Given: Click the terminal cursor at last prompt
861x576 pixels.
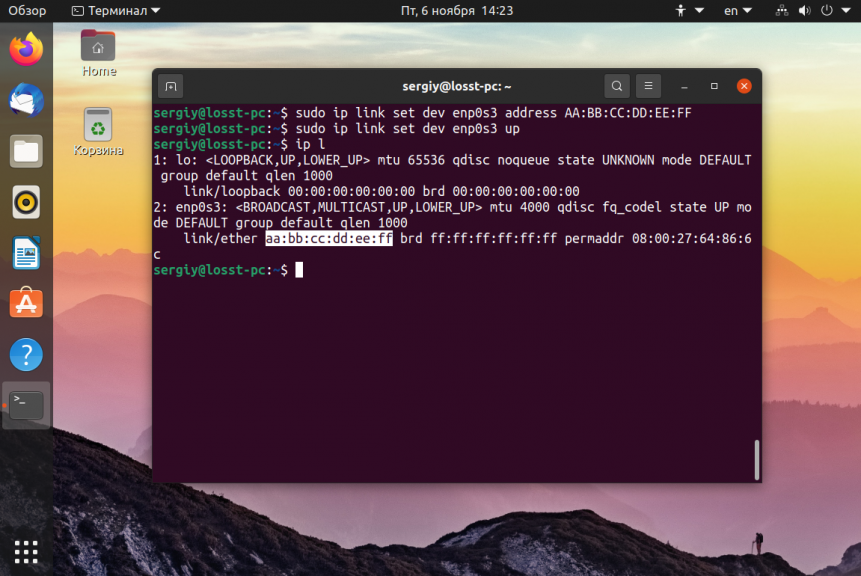Looking at the screenshot, I should click(299, 270).
